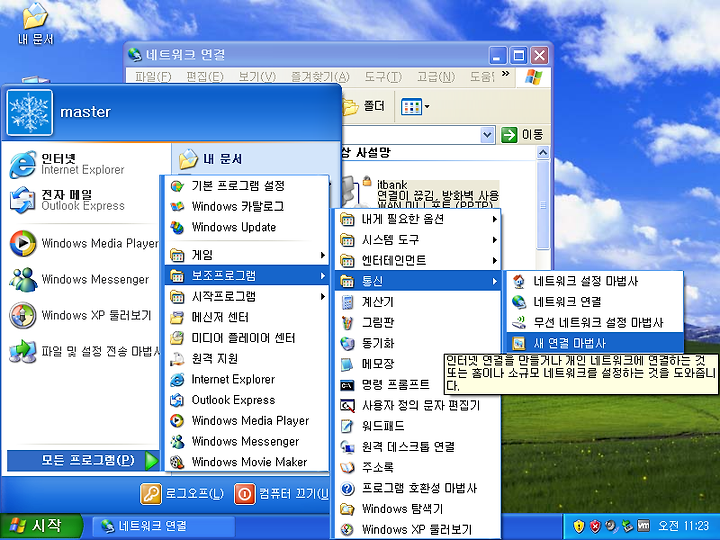The width and height of the screenshot is (720, 540).
Task: Open 새 연결 마법사 from the 통신 submenu
Action: (x=595, y=343)
